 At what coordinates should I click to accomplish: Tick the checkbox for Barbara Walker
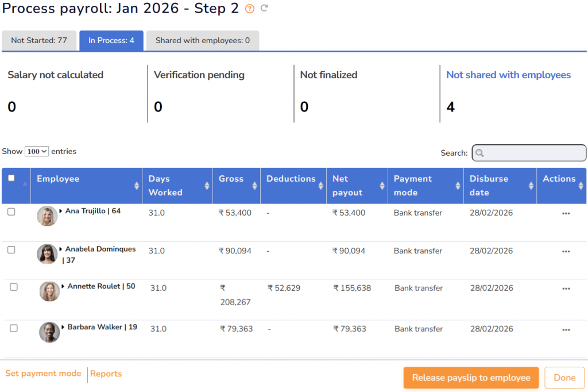click(14, 328)
